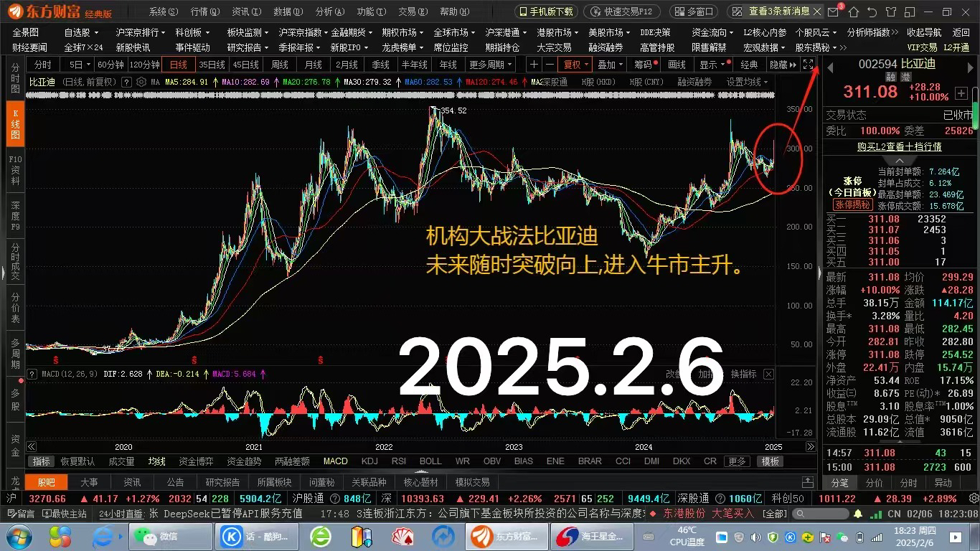The width and height of the screenshot is (980, 551).
Task: Open the 股吧 bottom tab
Action: (x=46, y=482)
